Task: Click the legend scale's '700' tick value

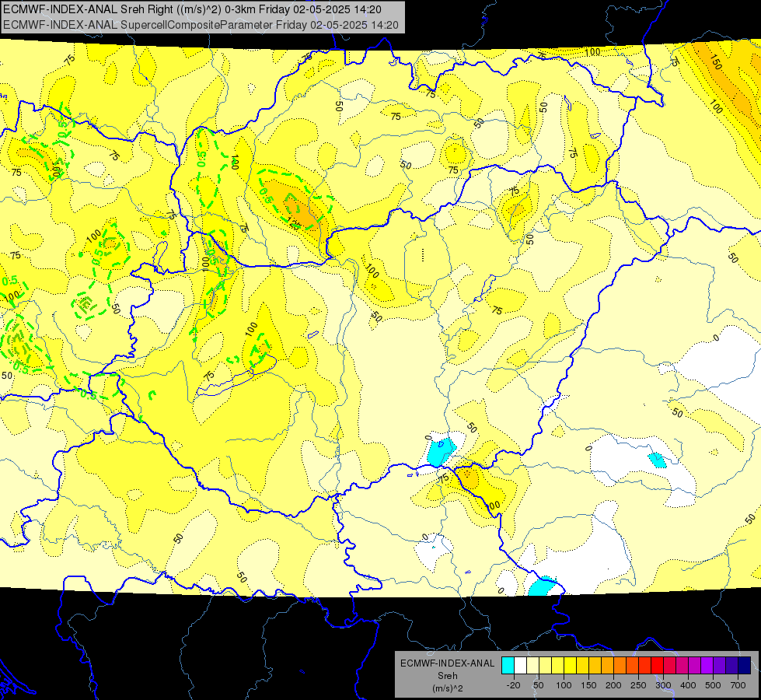Action: (738, 685)
